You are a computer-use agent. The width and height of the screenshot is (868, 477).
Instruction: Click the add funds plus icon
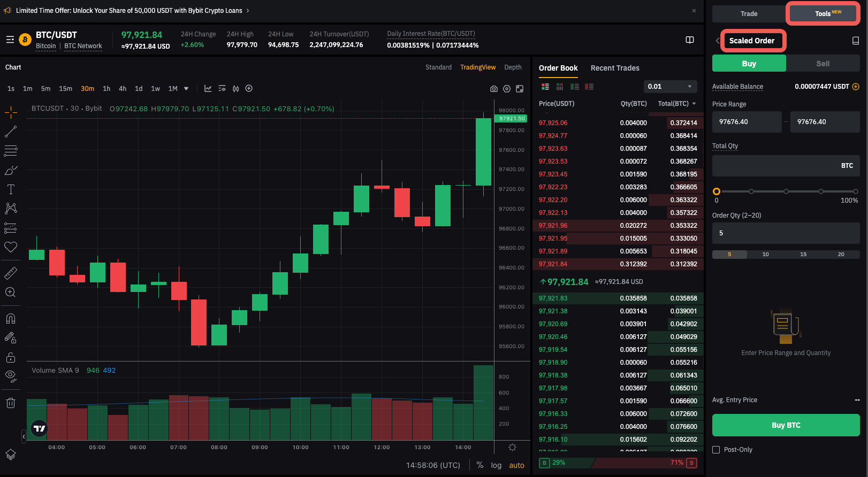[856, 87]
